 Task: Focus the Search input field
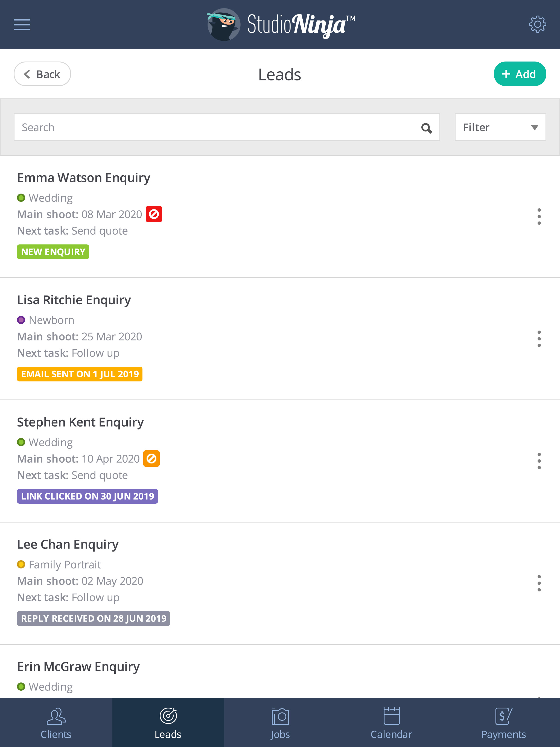point(227,127)
